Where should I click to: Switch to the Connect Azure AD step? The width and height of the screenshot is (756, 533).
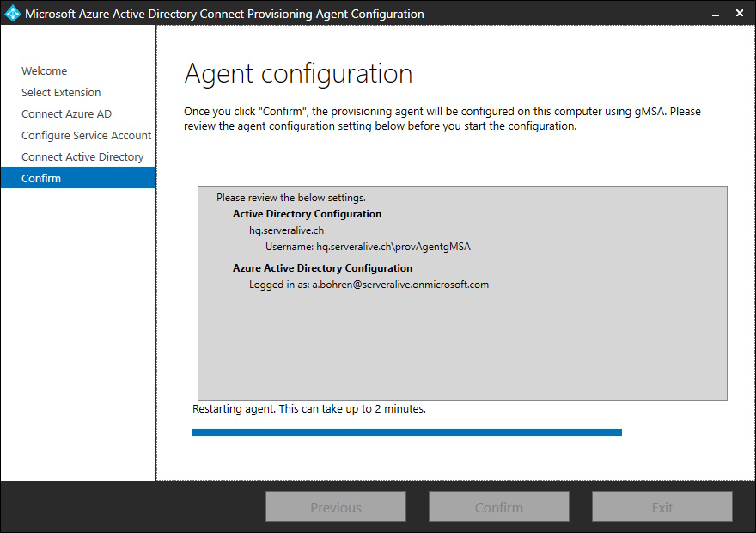[66, 113]
